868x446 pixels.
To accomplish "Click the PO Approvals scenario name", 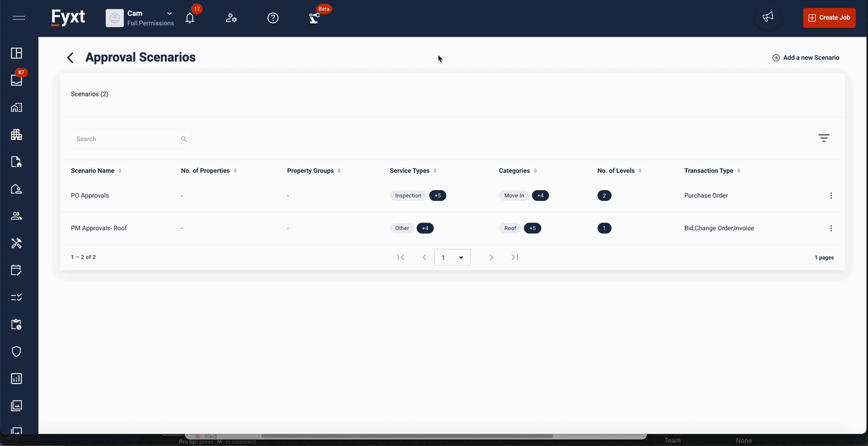I will tap(90, 196).
